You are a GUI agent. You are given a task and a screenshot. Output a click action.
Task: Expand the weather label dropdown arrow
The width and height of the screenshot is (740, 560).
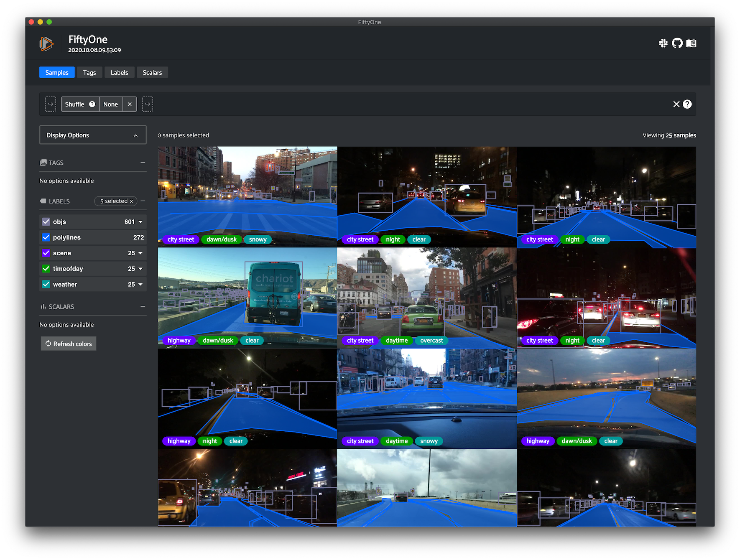(x=140, y=284)
